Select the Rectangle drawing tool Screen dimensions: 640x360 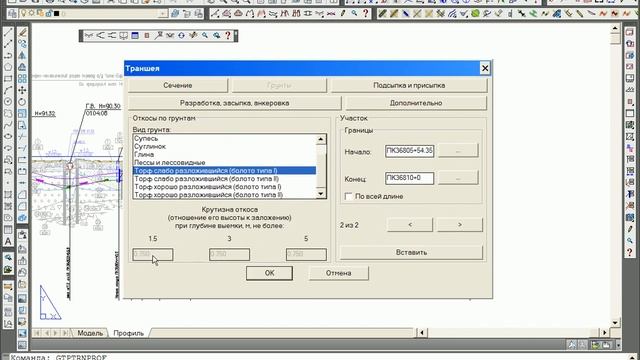tap(8, 78)
